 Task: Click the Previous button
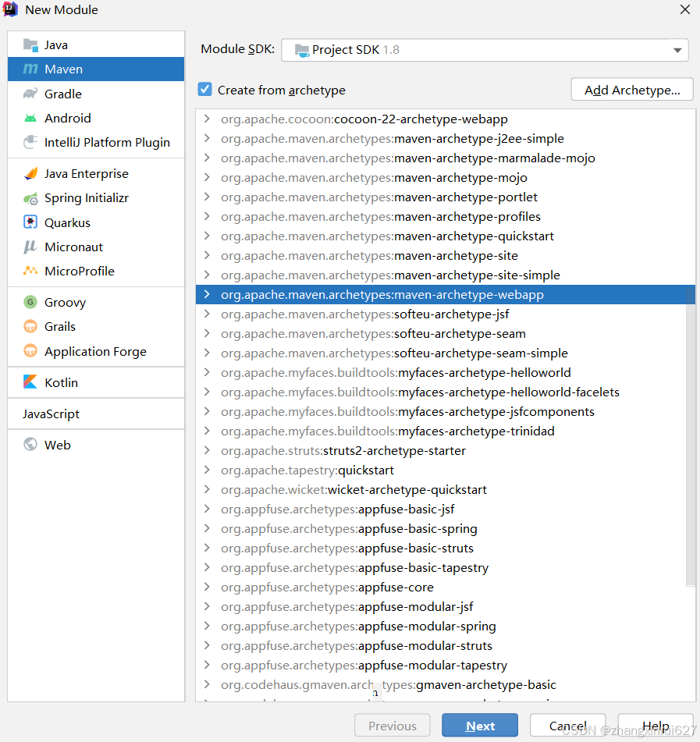(x=393, y=726)
